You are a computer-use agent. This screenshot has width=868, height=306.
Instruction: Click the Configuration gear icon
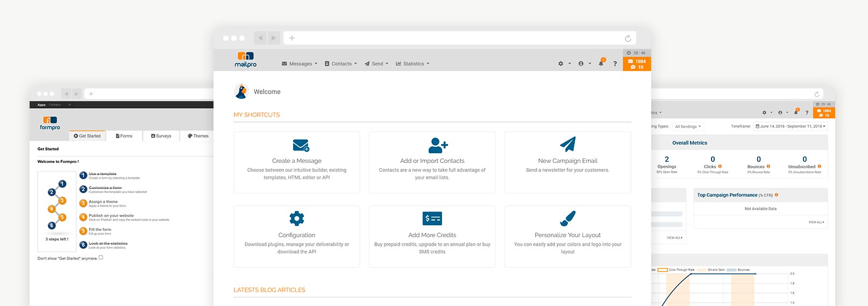(x=297, y=218)
